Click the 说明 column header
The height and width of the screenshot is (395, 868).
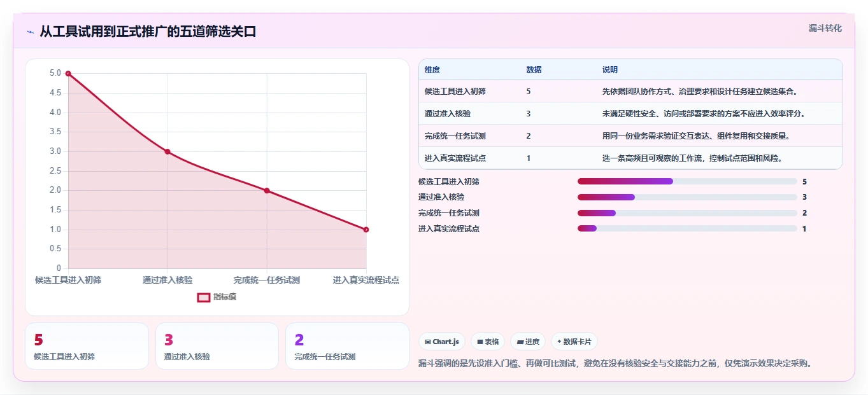[610, 70]
